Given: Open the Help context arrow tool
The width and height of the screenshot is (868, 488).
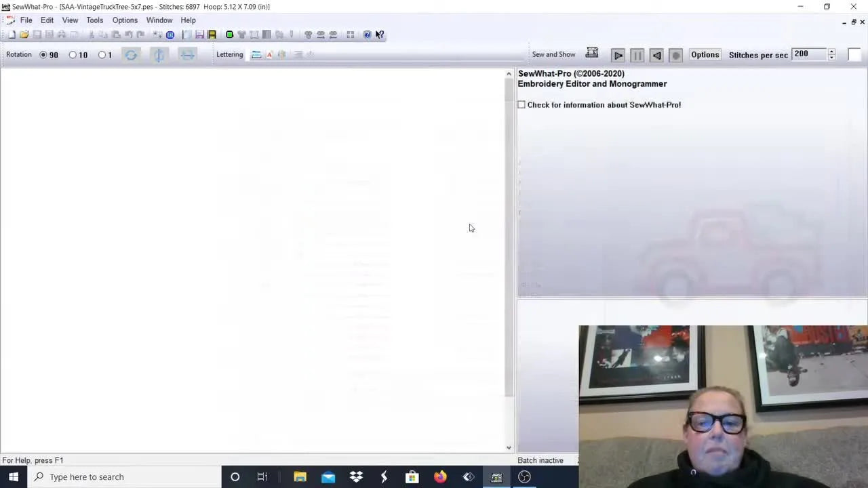Looking at the screenshot, I should point(380,35).
